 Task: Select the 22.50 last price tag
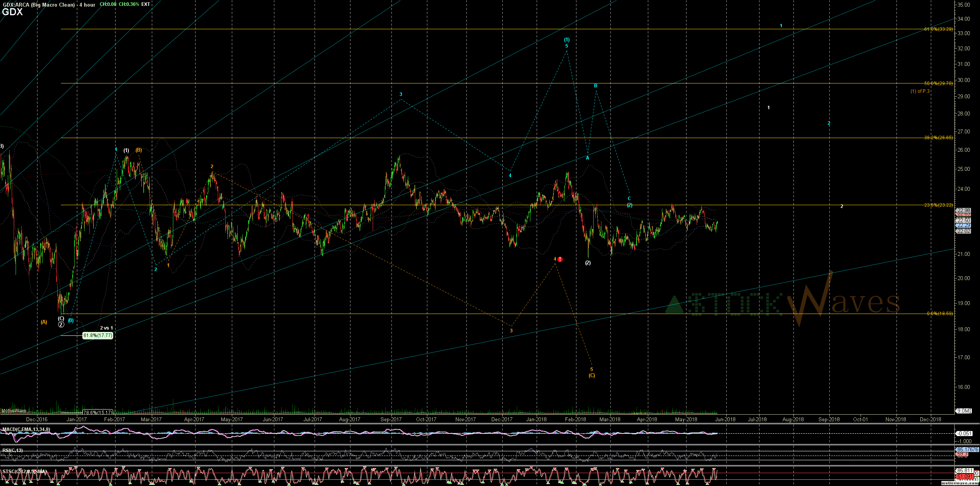(x=963, y=220)
